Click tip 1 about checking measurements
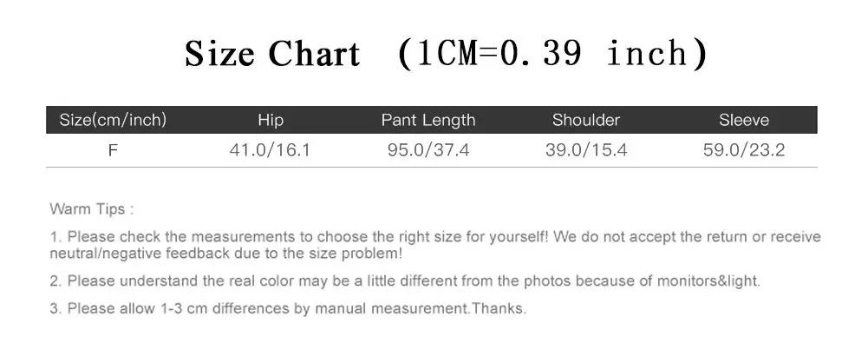Image resolution: width=868 pixels, height=343 pixels. (x=435, y=245)
